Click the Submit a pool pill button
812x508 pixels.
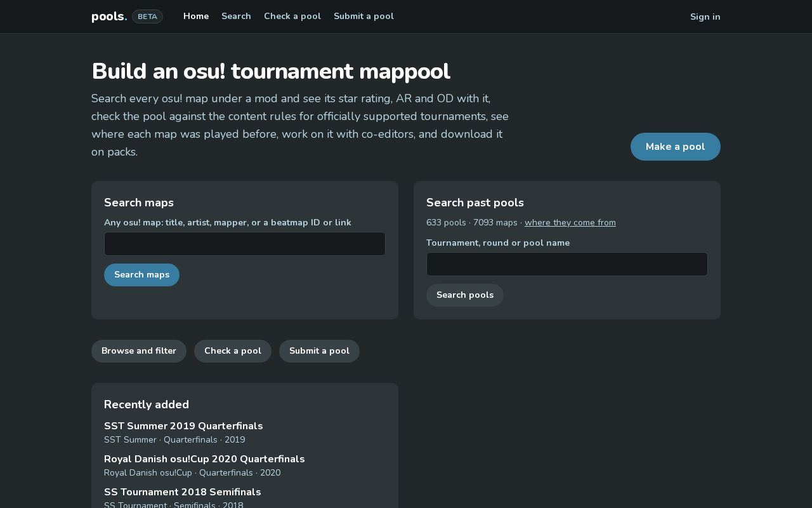pos(319,351)
